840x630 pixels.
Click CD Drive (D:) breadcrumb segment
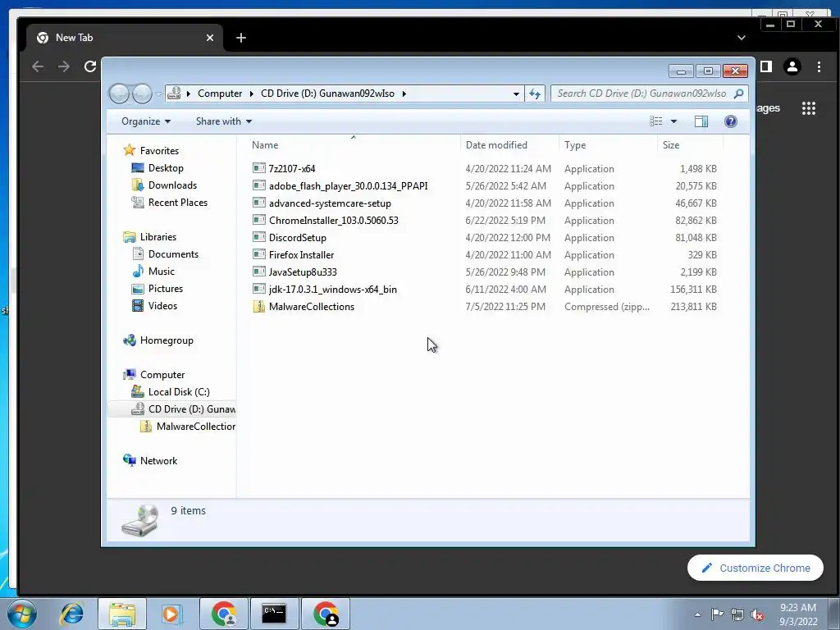327,94
